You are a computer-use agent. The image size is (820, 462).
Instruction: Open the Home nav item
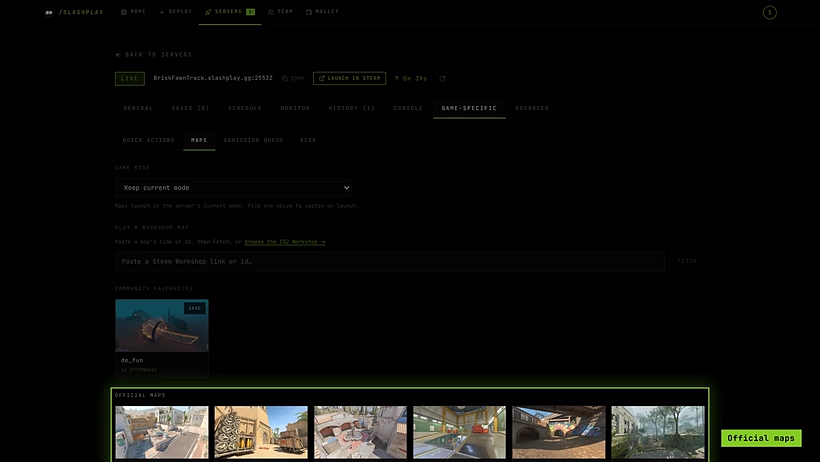tap(133, 12)
